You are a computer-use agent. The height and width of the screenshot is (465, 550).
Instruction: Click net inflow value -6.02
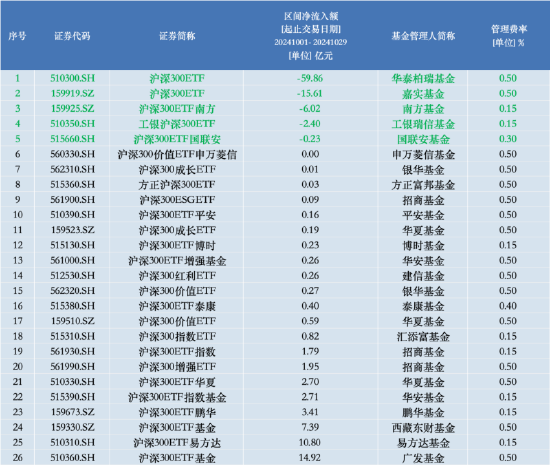pos(310,109)
